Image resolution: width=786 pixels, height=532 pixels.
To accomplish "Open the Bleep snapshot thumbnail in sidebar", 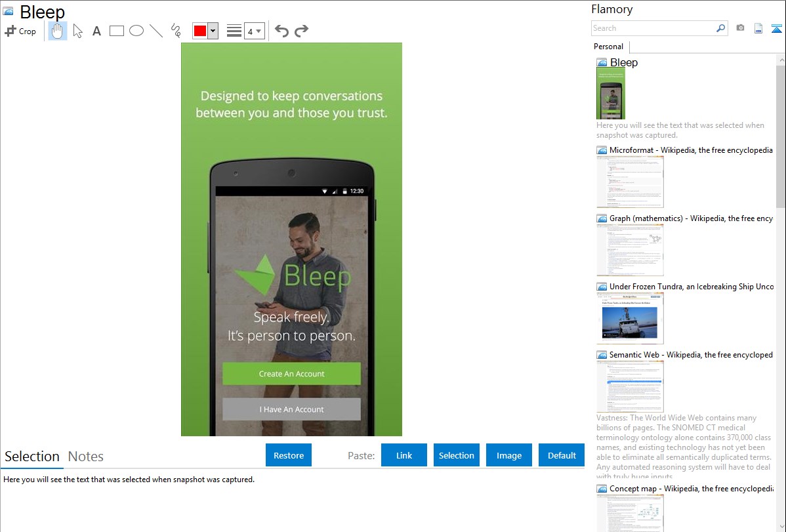I will (611, 93).
